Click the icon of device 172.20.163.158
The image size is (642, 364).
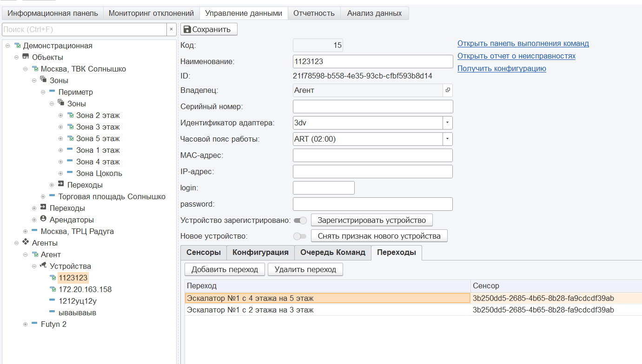(x=53, y=289)
